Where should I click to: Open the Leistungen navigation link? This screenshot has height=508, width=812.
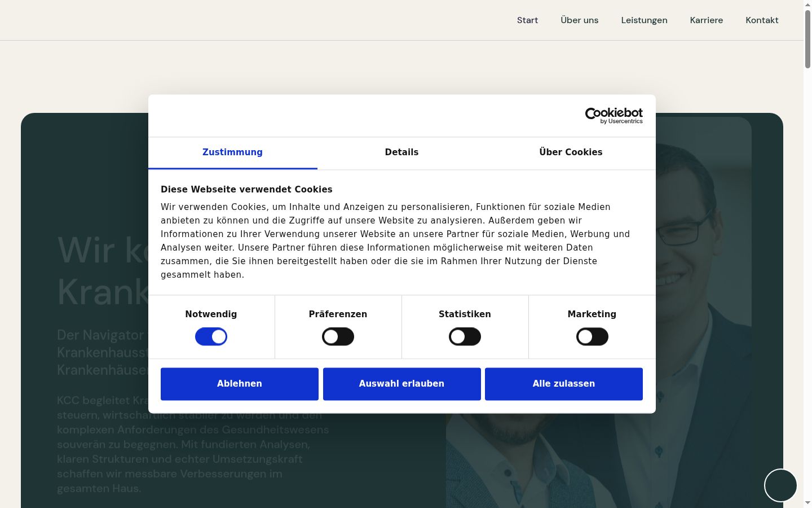pos(644,20)
